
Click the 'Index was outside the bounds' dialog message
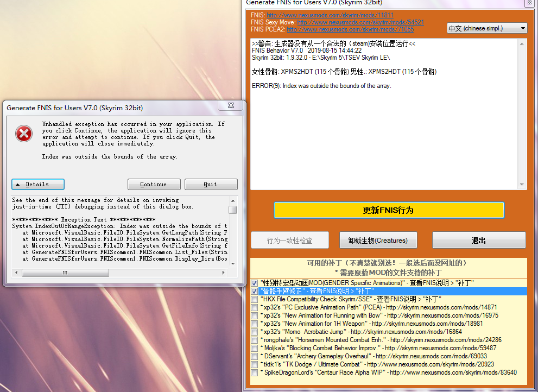click(x=110, y=156)
